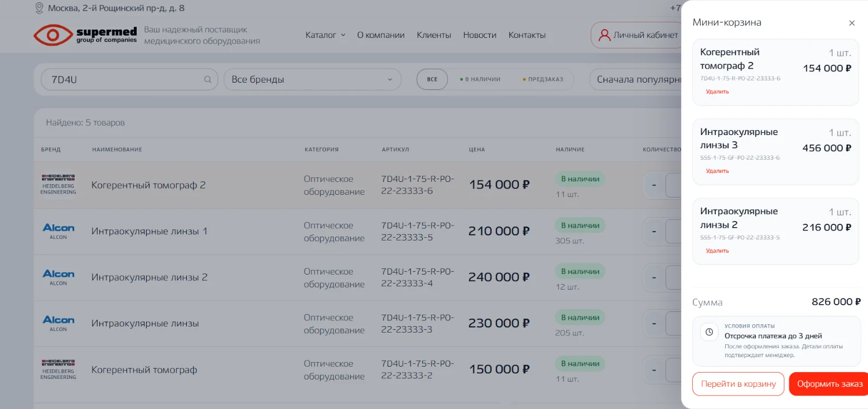Click the Оформить заказ button
Screen dimensions: 868x409
coord(829,384)
